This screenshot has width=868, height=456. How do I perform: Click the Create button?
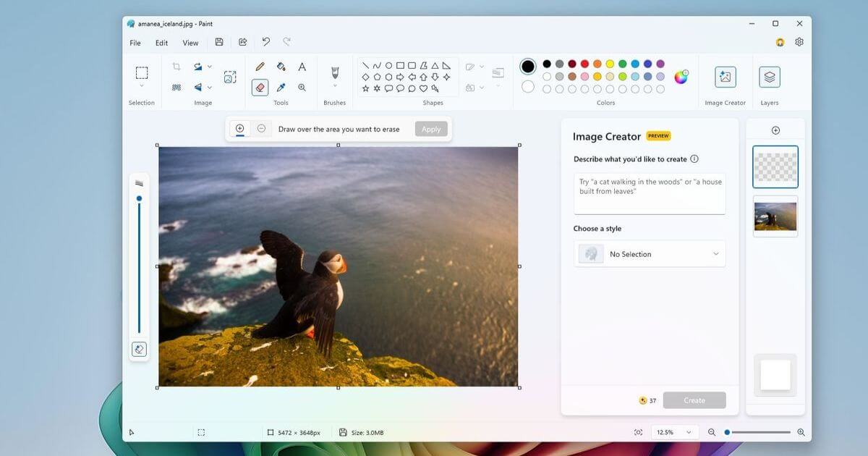[x=694, y=400]
